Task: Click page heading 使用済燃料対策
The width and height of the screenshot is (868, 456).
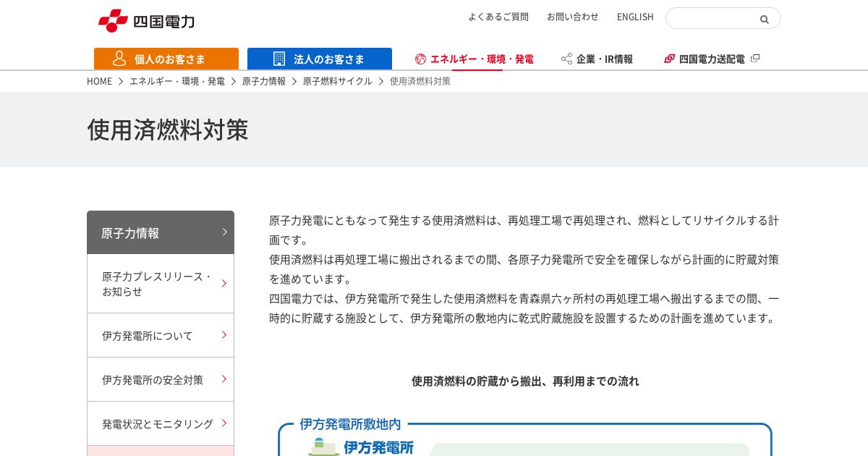Action: click(x=168, y=130)
